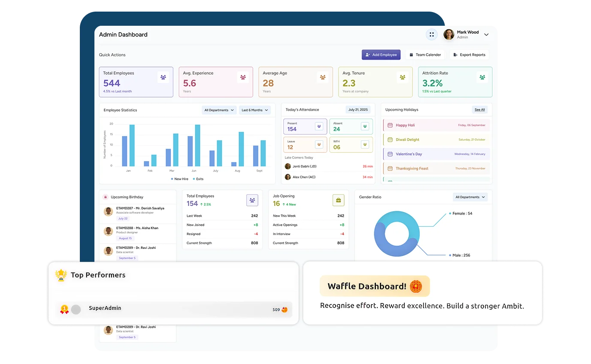591x364 pixels.
Task: Click the Add Employee button
Action: (381, 55)
